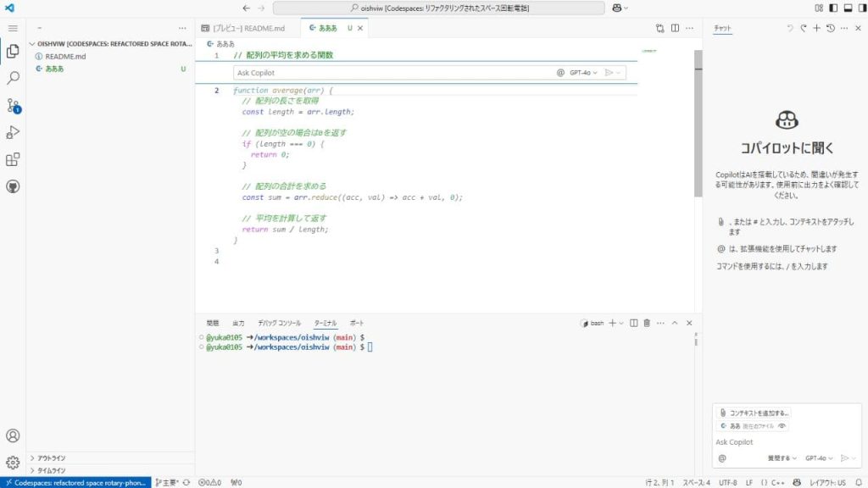Expand the アウトライン section
Screen dimensions: 868x488
click(x=51, y=457)
